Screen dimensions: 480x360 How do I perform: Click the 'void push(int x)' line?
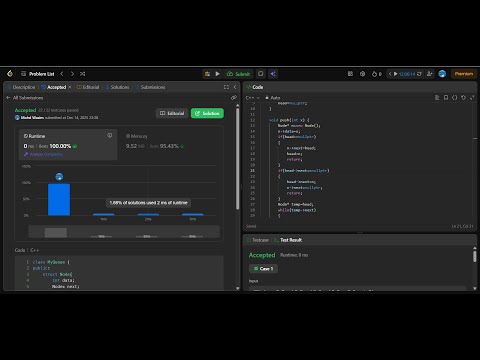coord(289,120)
